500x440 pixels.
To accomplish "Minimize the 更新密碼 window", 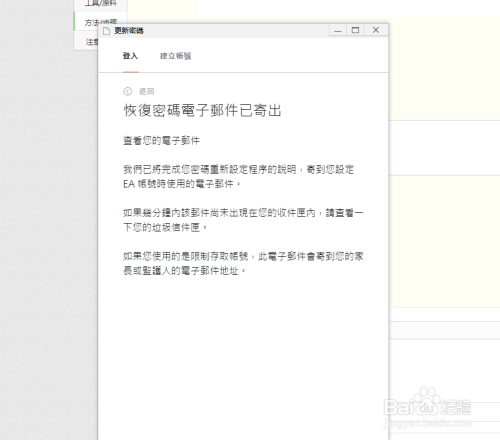I will coord(338,30).
